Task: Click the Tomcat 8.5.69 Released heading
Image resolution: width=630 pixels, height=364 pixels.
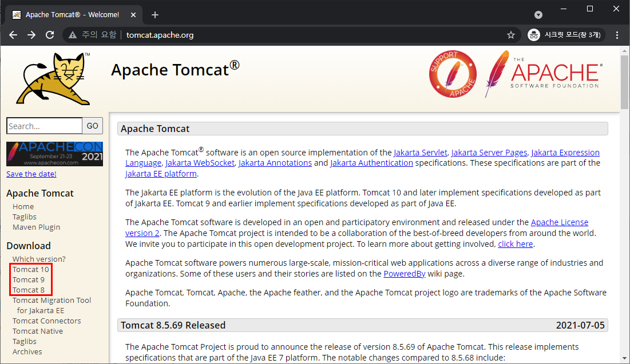Action: click(x=173, y=325)
